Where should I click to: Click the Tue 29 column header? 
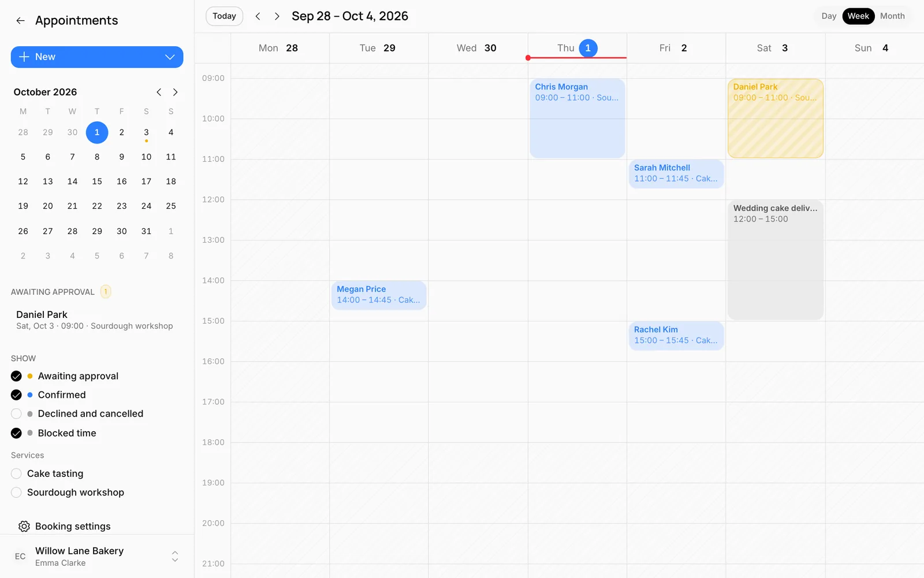click(x=378, y=48)
